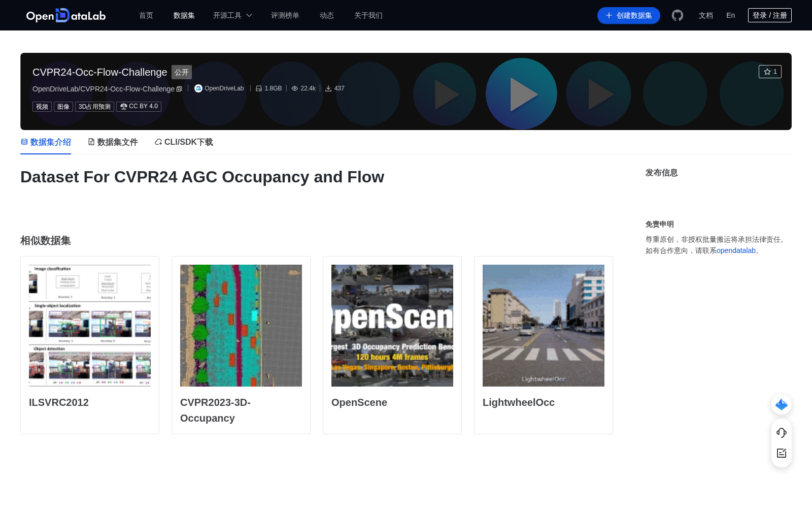Click the CVPR24-Occ-Flow-Challenge banner title
The image size is (812, 508).
(100, 72)
